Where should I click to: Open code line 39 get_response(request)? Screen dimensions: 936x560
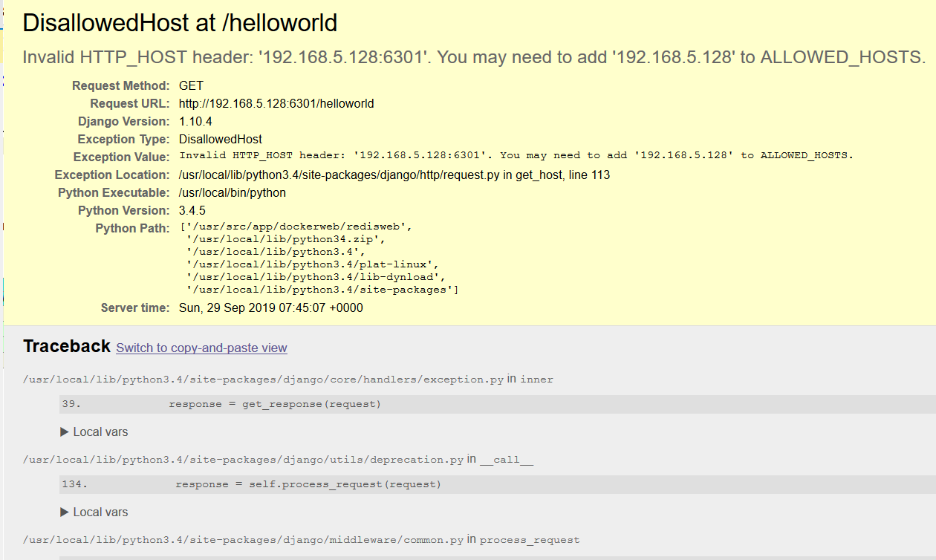click(x=498, y=404)
